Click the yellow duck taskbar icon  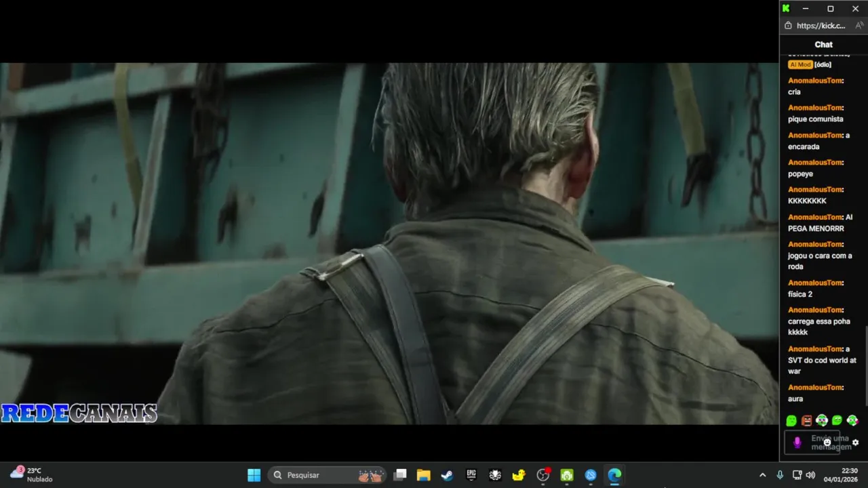click(x=519, y=475)
